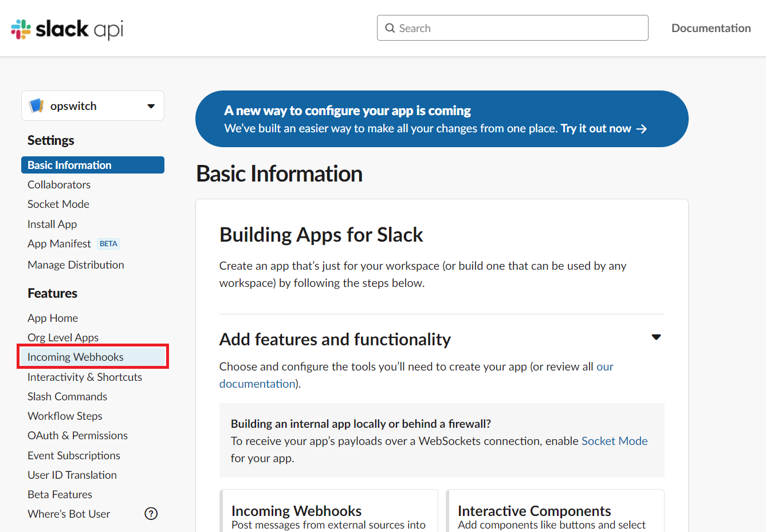Screen dimensions: 766x532
Task: Open Socket Mode settings
Action: tap(58, 204)
